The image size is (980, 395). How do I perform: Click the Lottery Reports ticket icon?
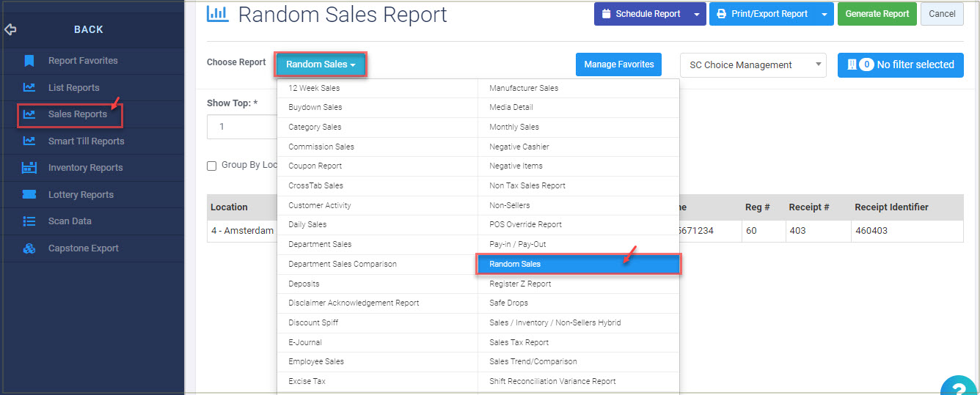(x=29, y=195)
